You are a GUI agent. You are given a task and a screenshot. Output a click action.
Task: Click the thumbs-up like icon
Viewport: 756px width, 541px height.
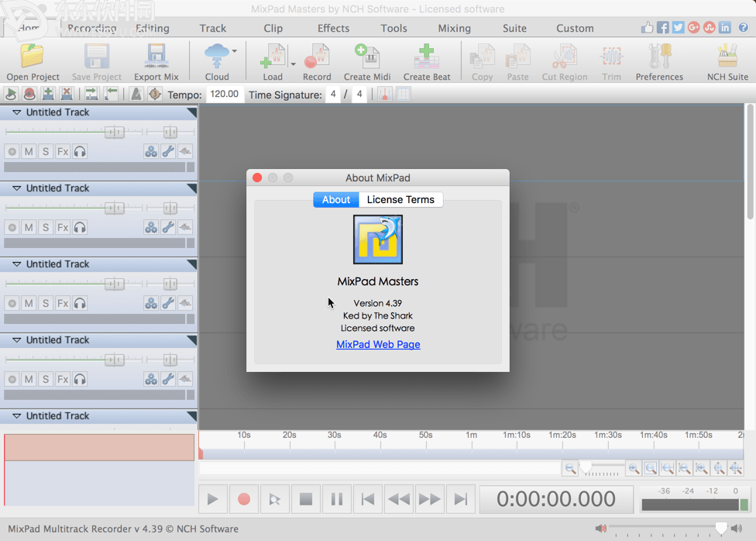tap(647, 27)
